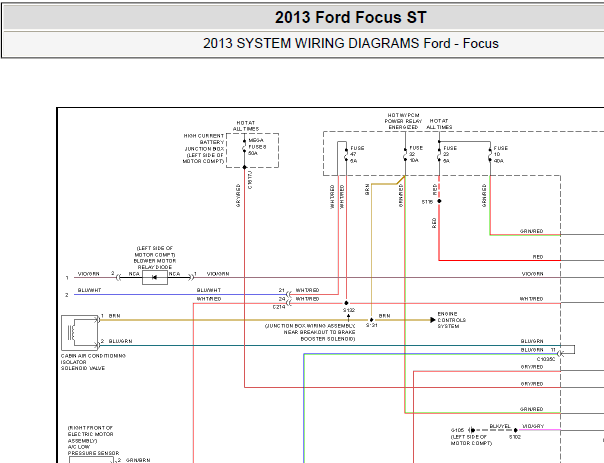Click the S102 splice label
The image size is (604, 463).
515,437
